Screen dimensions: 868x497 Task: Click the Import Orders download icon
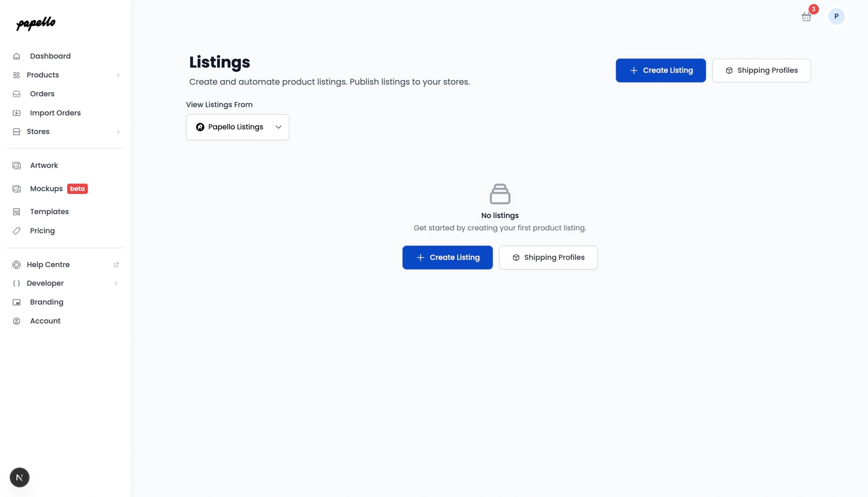(x=17, y=112)
